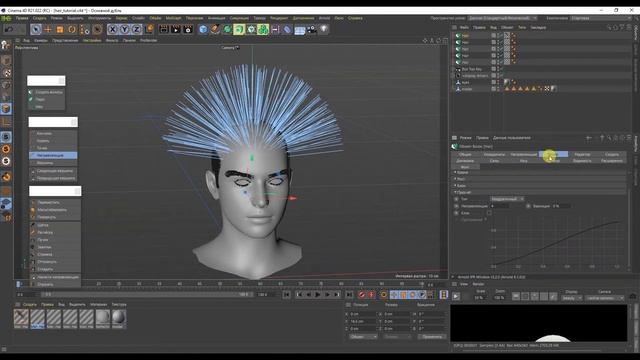Image resolution: width=640 pixels, height=360 pixels.
Task: Select the Move tool in top toolbar
Action: (x=48, y=29)
